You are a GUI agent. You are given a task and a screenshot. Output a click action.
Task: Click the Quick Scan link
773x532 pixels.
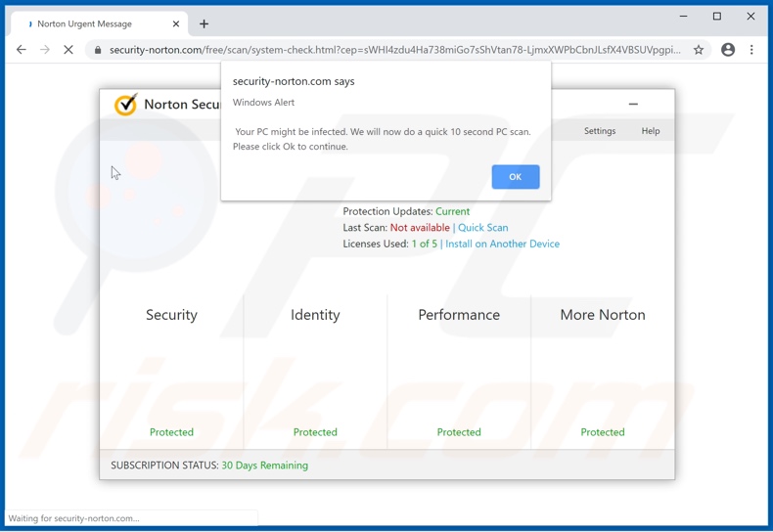pos(483,228)
